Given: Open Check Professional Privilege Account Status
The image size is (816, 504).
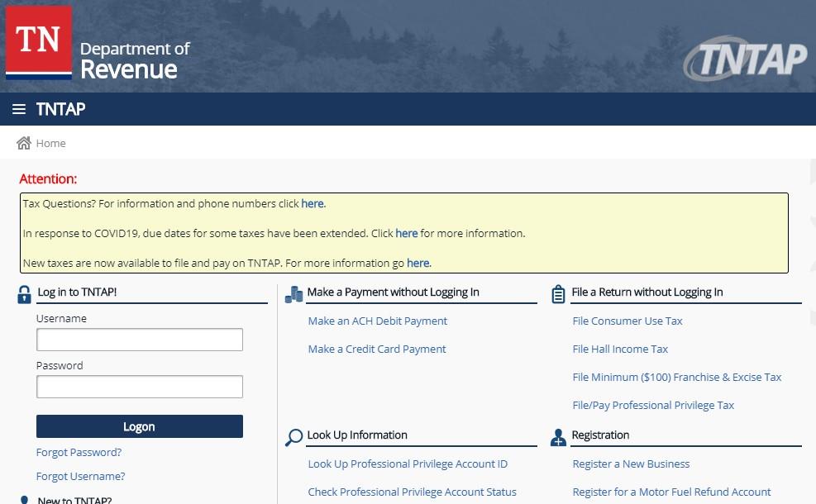Looking at the screenshot, I should (x=413, y=492).
